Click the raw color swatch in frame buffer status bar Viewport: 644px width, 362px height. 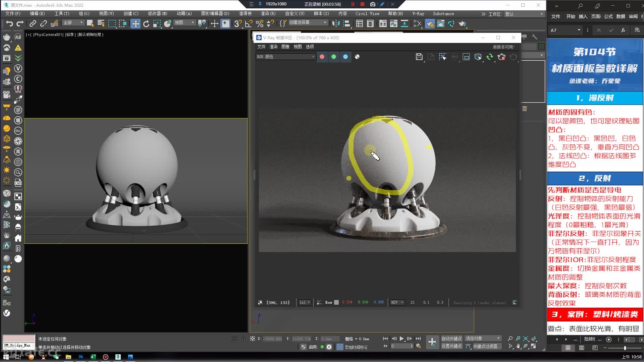click(x=336, y=302)
